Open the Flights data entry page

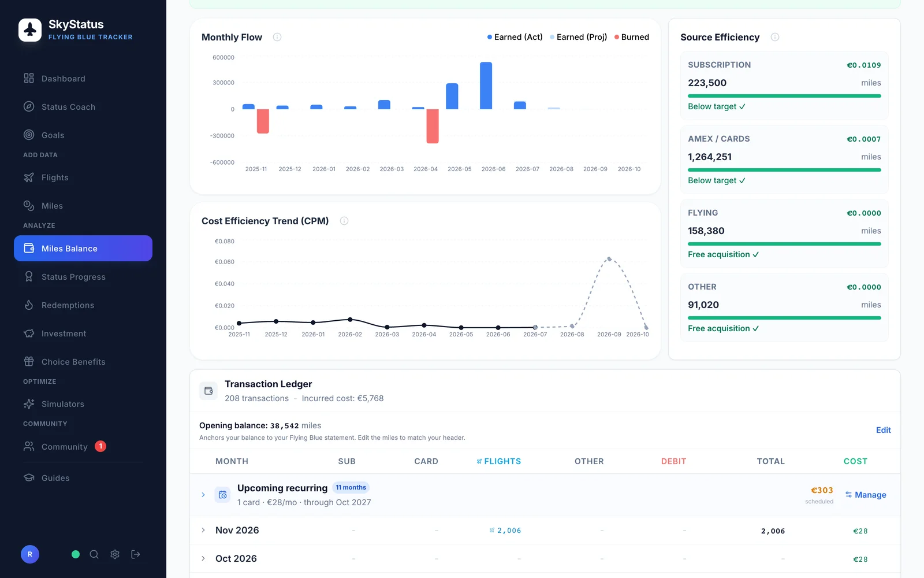83,177
